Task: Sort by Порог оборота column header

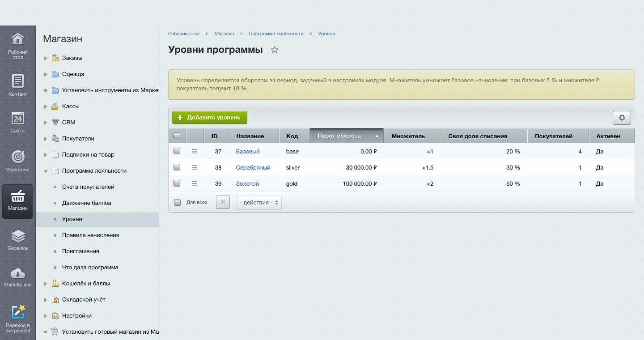Action: coord(347,136)
